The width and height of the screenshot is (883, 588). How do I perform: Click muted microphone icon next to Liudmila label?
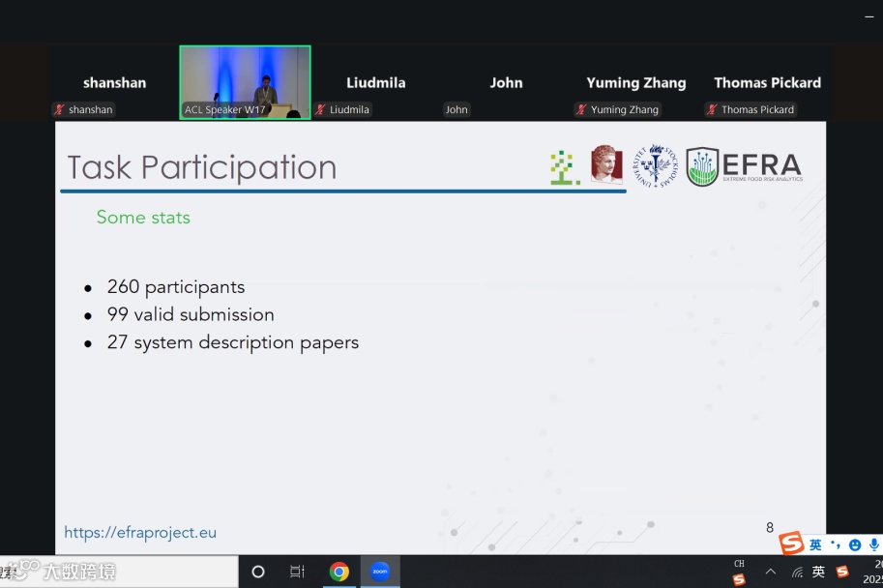(320, 109)
